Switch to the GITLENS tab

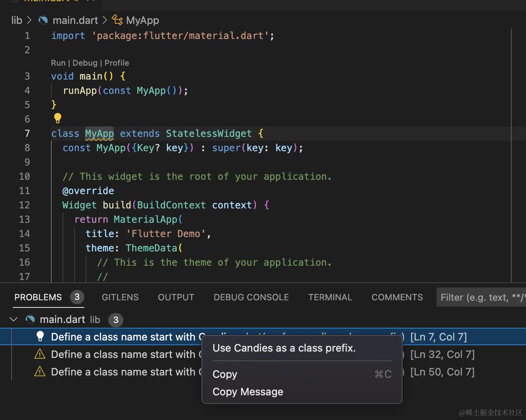(x=120, y=297)
